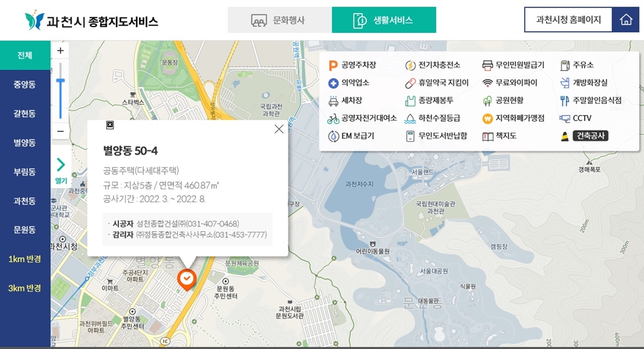Select the 주유소 gas pump icon
This screenshot has width=644, height=349.
tap(565, 65)
